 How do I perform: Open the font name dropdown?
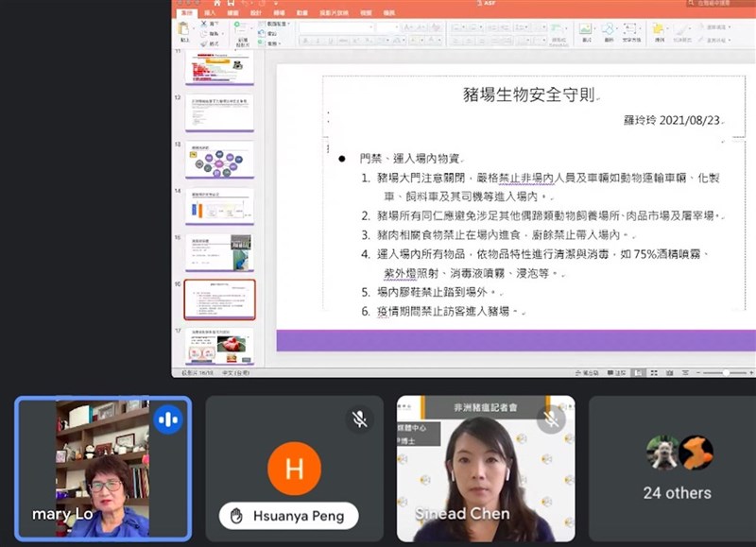coord(370,27)
